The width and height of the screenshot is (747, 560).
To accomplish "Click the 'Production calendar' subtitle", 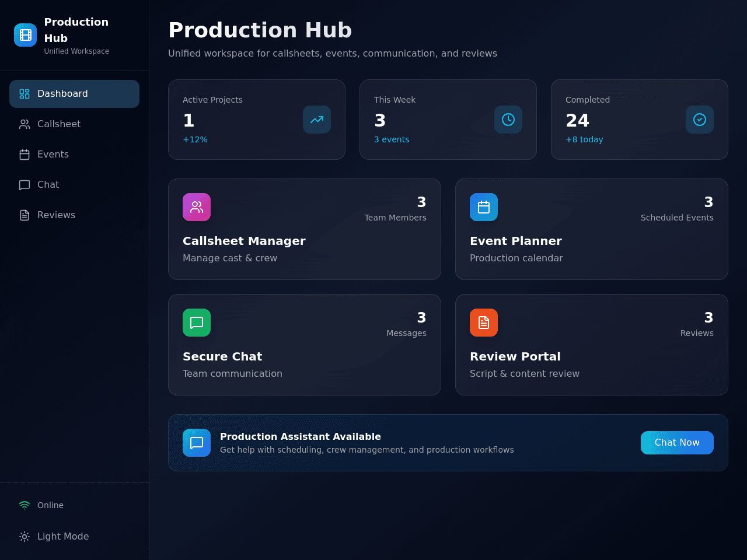I will click(516, 258).
